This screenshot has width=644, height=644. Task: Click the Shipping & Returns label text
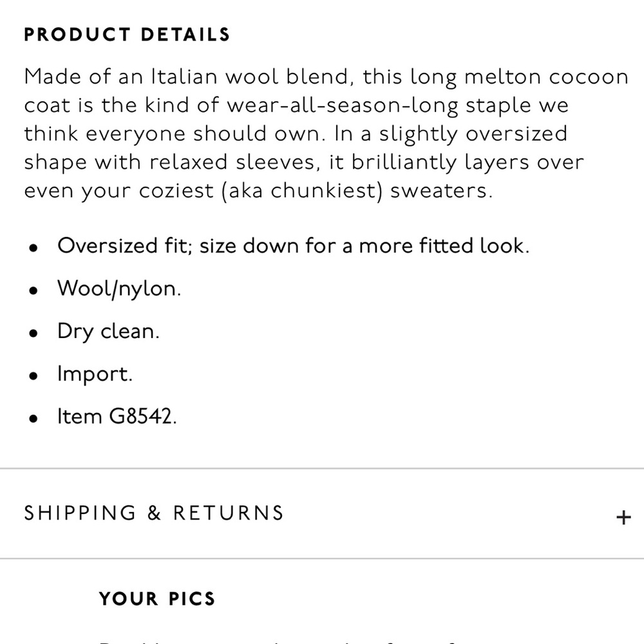pyautogui.click(x=153, y=513)
